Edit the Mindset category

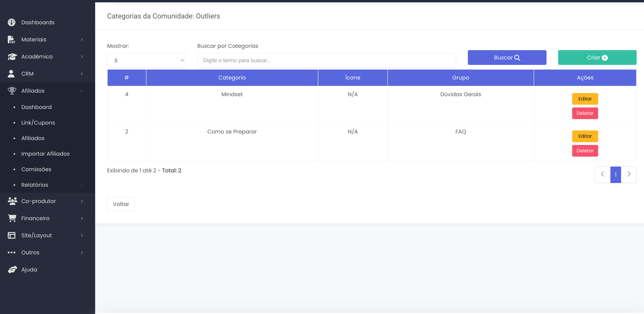click(585, 99)
